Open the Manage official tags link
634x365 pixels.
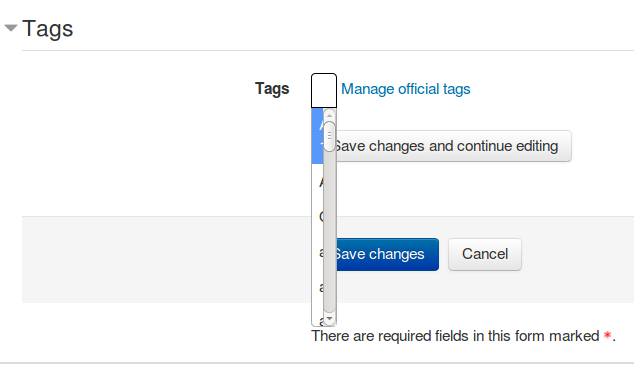(406, 89)
